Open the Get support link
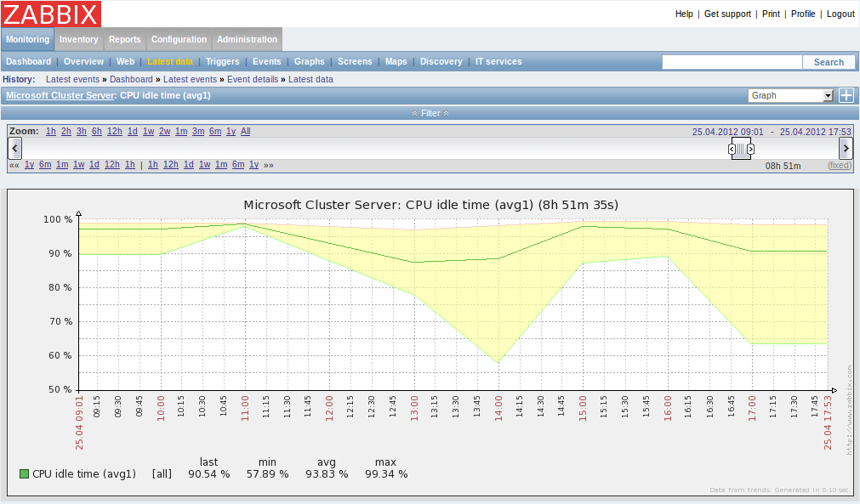 click(727, 14)
